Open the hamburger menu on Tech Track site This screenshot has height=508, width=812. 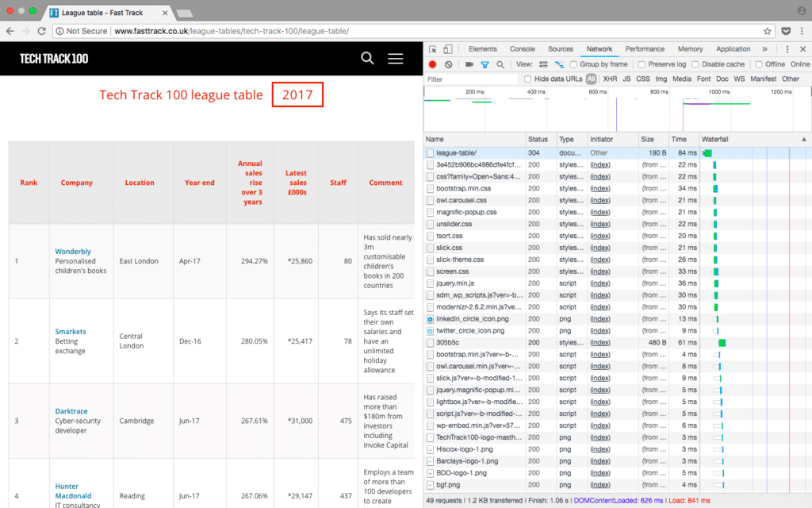pos(395,59)
